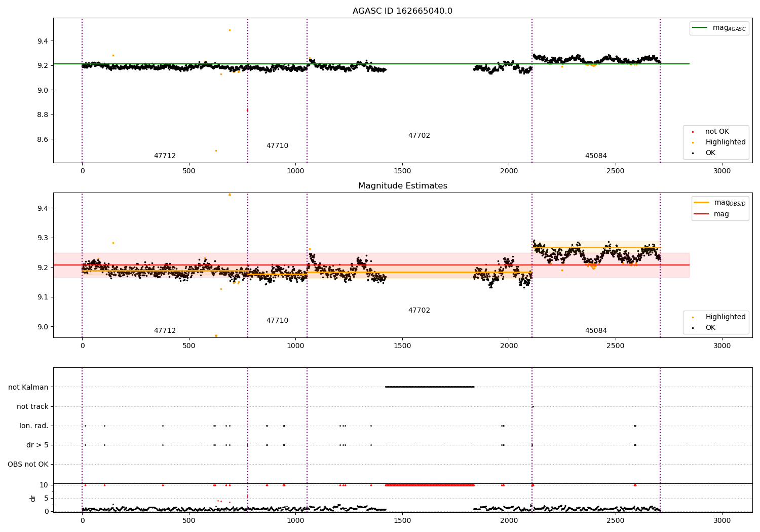This screenshot has height=532, width=760.
Task: Click x-tick 2000 under bottom plot
Action: point(509,521)
